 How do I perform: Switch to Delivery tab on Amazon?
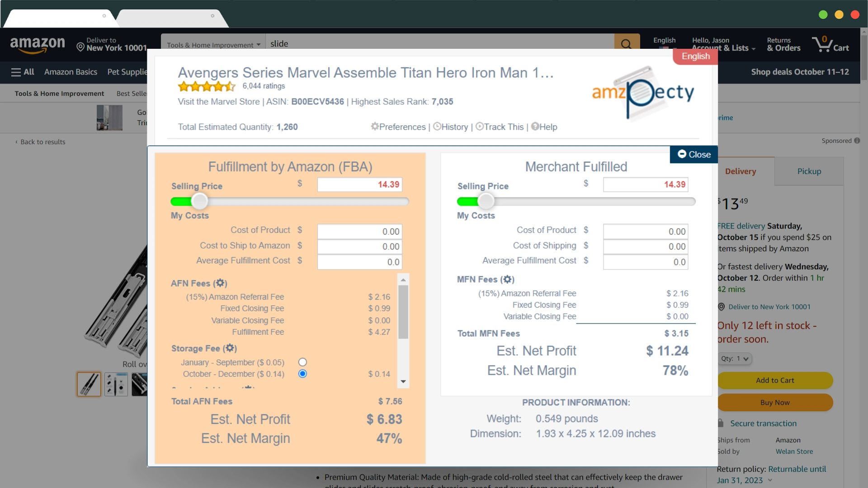click(741, 171)
